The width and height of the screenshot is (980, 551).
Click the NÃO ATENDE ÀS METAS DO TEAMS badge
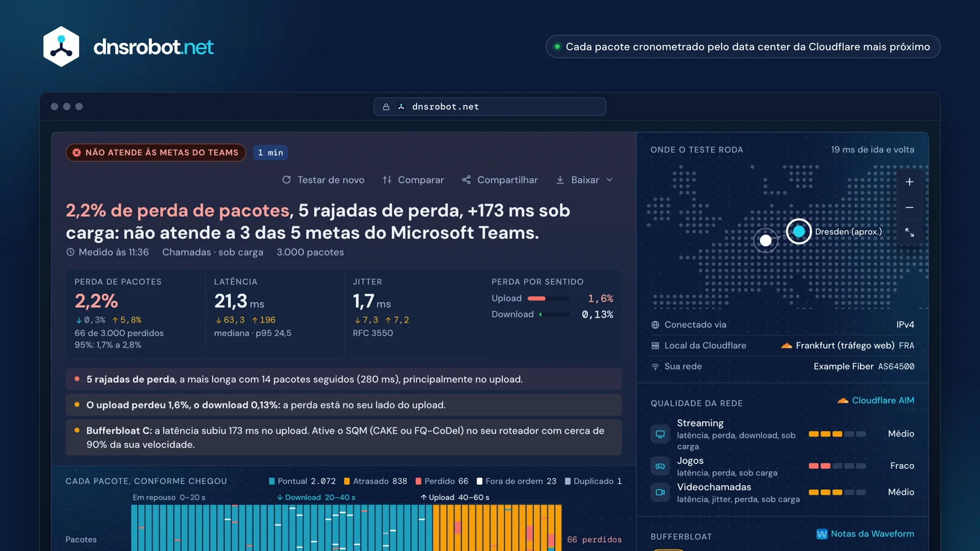[156, 152]
